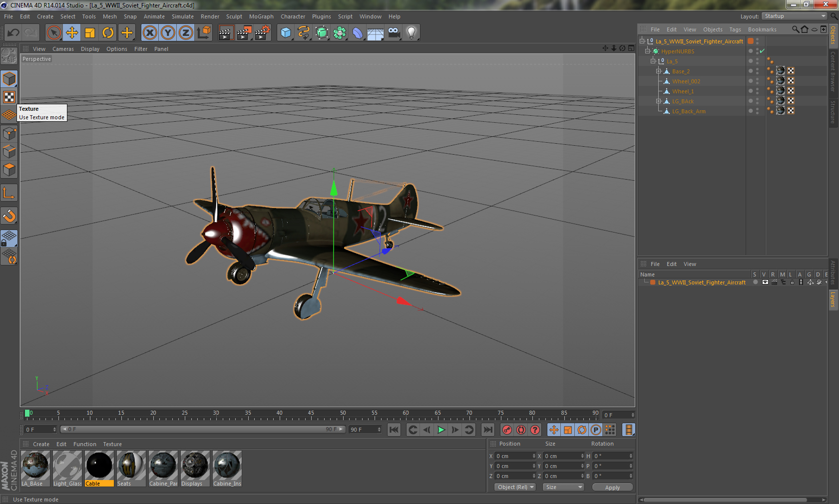The image size is (839, 504).
Task: Toggle Y axis lock
Action: (x=168, y=33)
